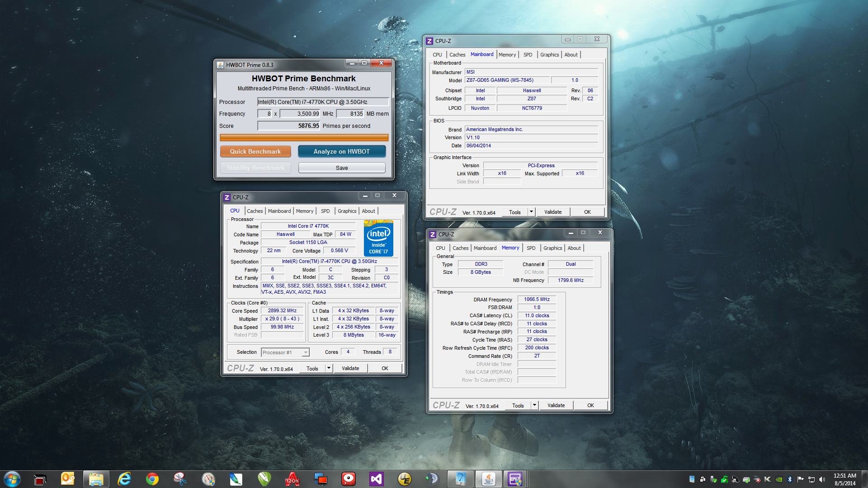Click the CPU-Z taskbar icon

click(515, 479)
